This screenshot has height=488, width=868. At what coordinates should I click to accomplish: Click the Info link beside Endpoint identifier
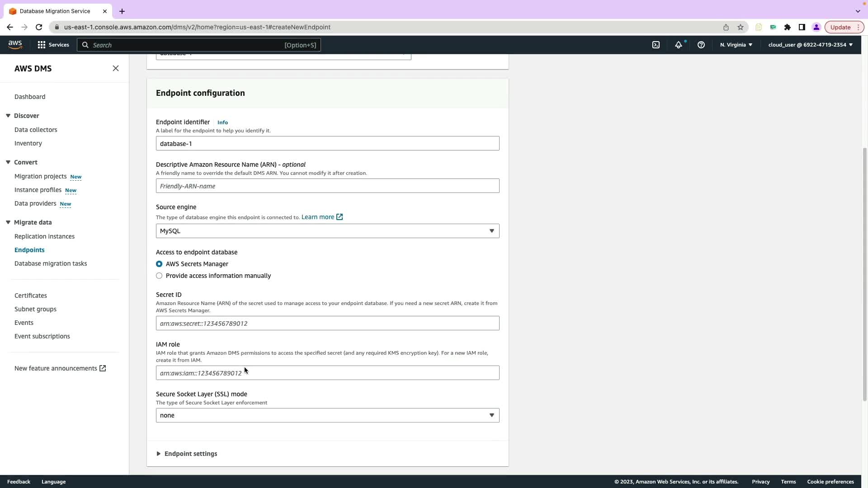pos(222,122)
